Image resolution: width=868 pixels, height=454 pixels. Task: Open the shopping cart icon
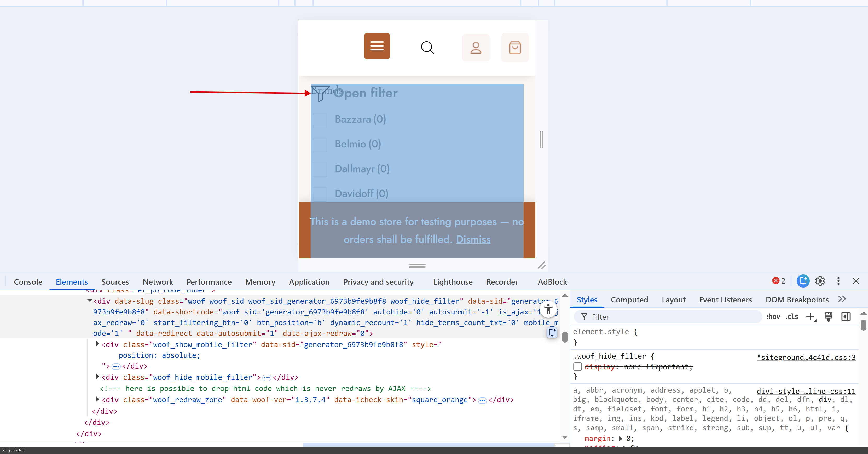tap(514, 48)
